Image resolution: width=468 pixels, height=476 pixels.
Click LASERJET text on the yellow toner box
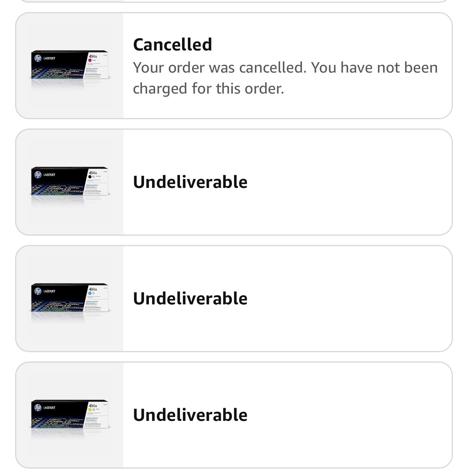50,408
